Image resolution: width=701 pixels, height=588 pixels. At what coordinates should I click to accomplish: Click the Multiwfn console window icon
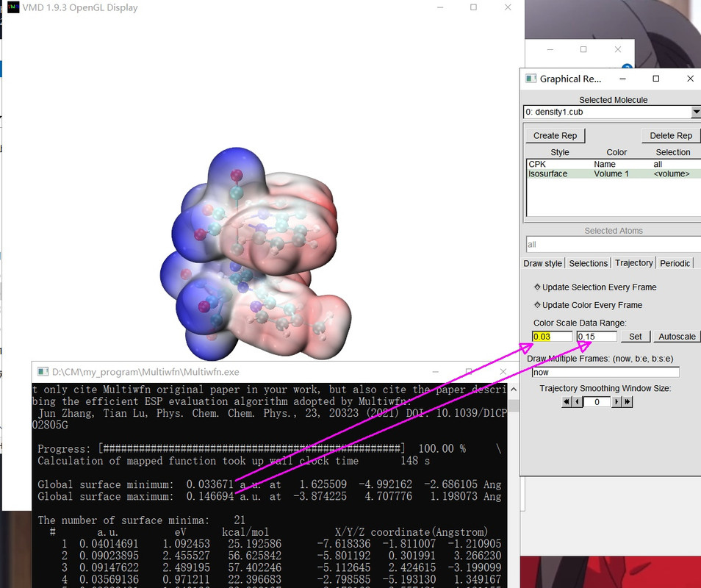pos(43,372)
